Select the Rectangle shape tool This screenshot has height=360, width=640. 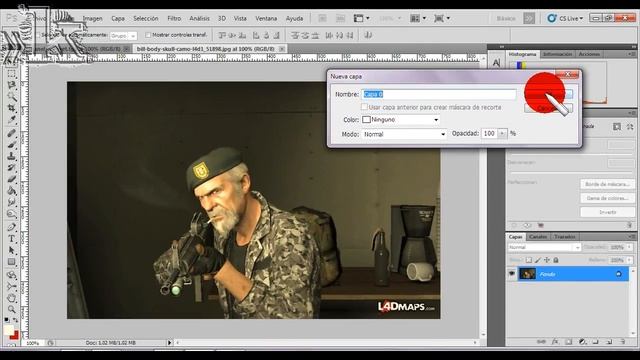point(11,262)
